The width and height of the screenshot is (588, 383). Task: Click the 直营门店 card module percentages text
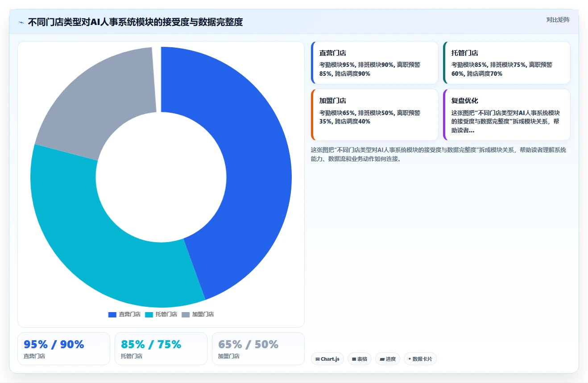pos(370,69)
